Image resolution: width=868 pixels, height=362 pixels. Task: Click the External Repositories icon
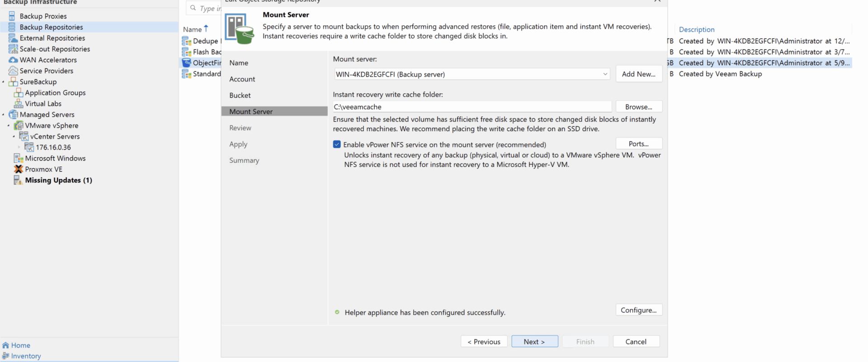coord(13,38)
